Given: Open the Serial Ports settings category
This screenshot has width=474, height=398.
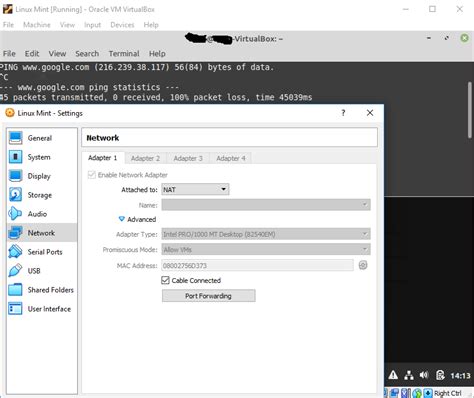Looking at the screenshot, I should (42, 252).
